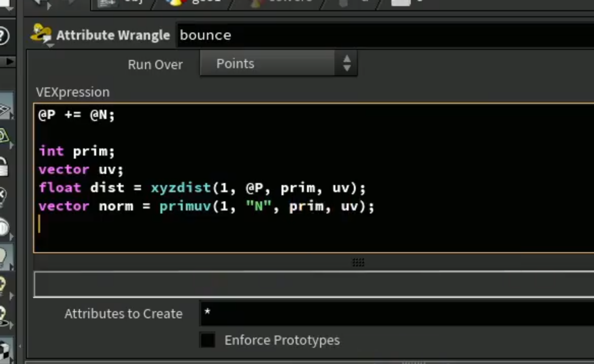Open the Run Over Points dropdown

[x=278, y=64]
